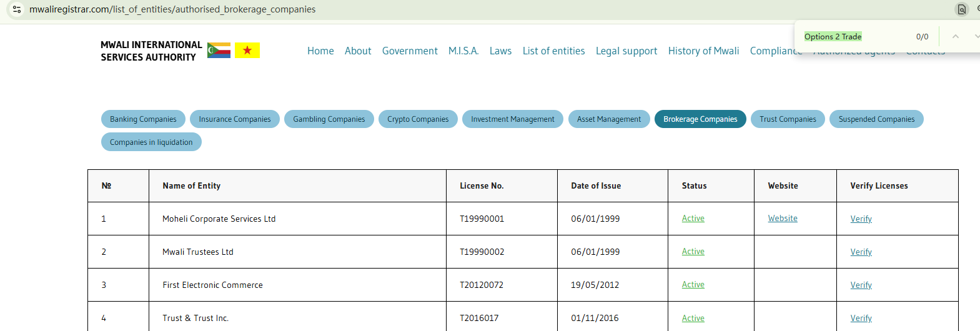Open the M.I.S.A. menu item
Screen dimensions: 980x331
tap(463, 51)
